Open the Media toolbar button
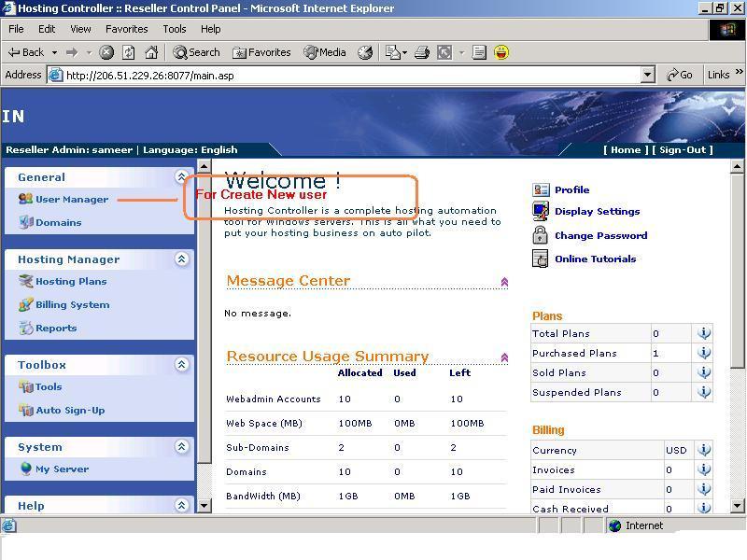The image size is (747, 560). point(325,52)
